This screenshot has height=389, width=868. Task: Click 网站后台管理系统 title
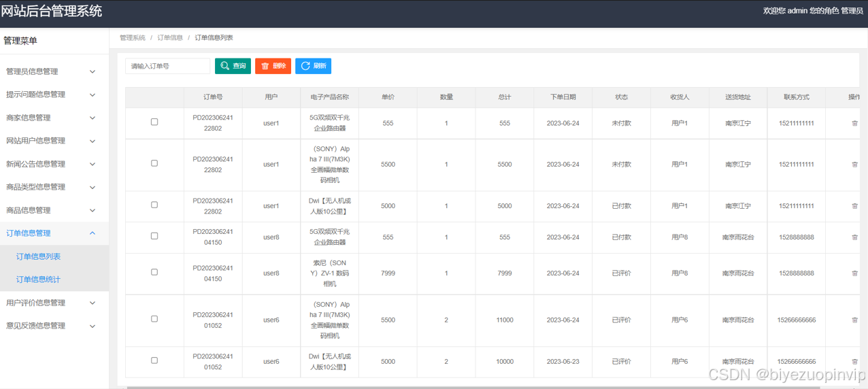coord(52,11)
